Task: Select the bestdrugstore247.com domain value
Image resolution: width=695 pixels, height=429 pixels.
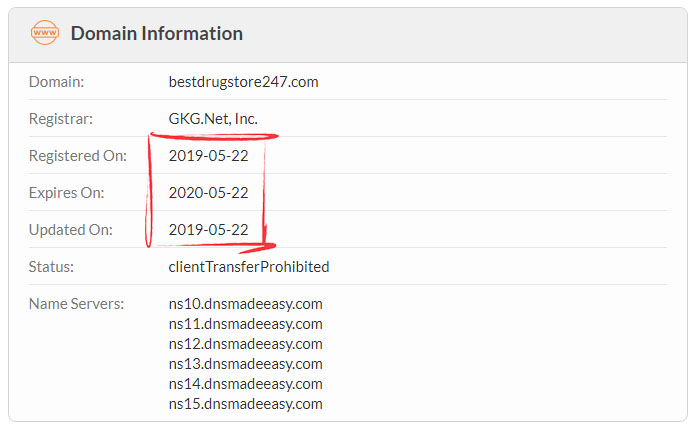Action: (243, 82)
